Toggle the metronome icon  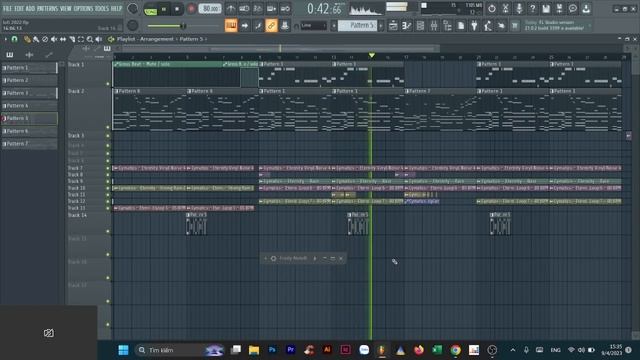pyautogui.click(x=231, y=9)
